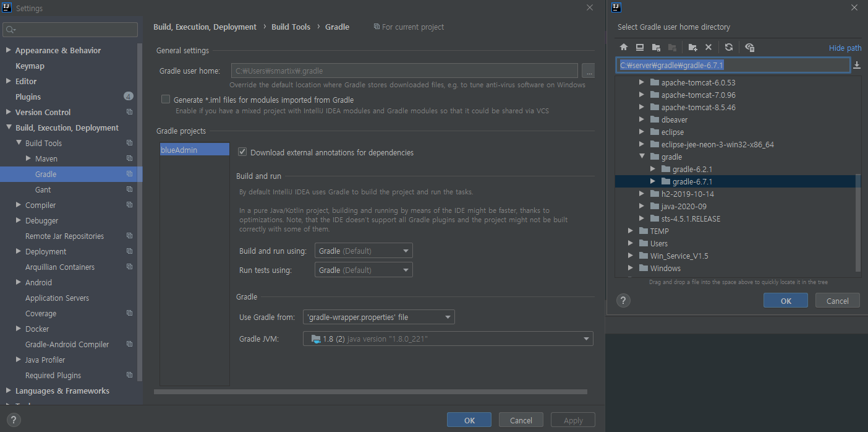The width and height of the screenshot is (868, 432).
Task: Open the Gradle JVM dropdown
Action: [x=448, y=339]
